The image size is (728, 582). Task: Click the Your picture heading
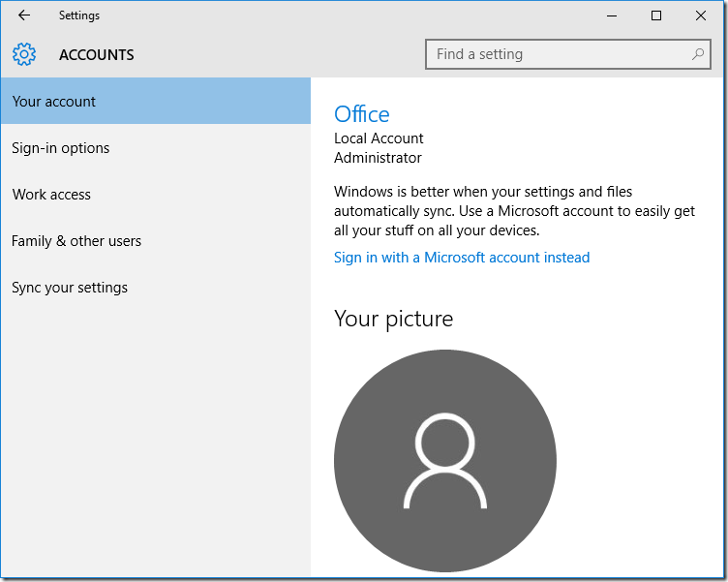[393, 320]
